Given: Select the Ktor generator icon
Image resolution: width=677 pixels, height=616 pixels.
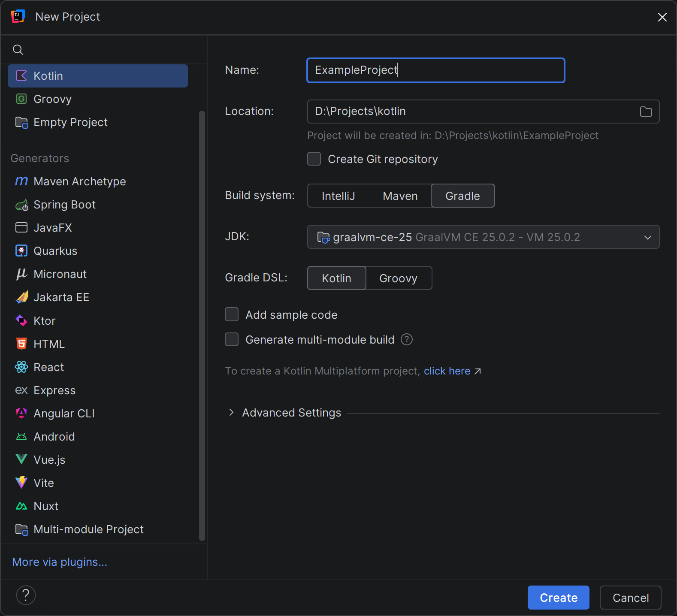Looking at the screenshot, I should [x=21, y=320].
